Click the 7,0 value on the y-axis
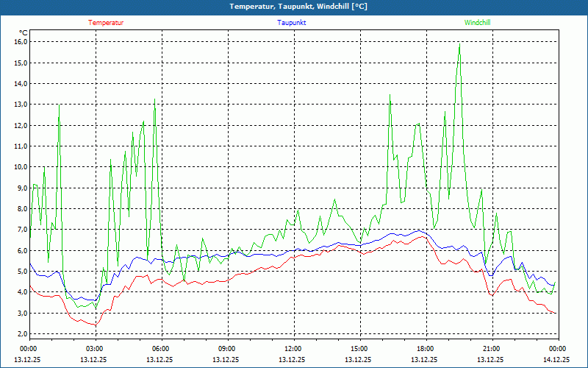The width and height of the screenshot is (588, 368). point(20,230)
